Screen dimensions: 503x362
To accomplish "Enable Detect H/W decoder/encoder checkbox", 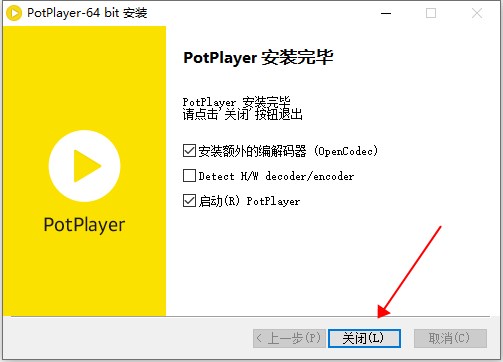I will click(x=189, y=176).
